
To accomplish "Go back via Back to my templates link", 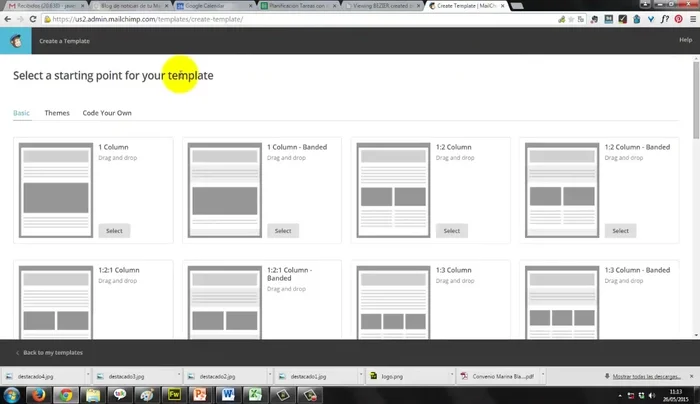I will (x=50, y=353).
